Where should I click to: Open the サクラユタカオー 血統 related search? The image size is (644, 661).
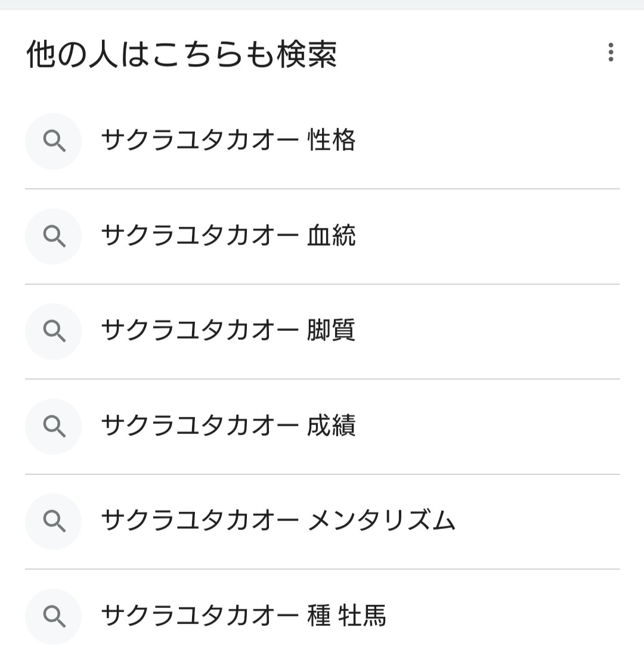[323, 237]
